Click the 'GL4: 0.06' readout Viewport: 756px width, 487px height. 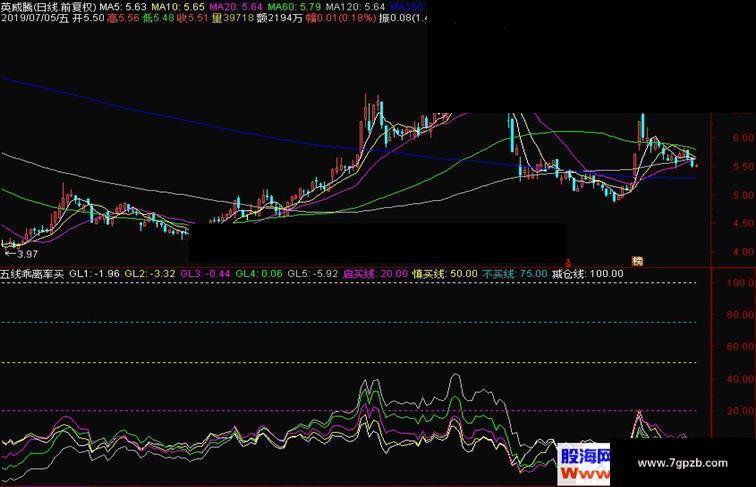pos(259,274)
